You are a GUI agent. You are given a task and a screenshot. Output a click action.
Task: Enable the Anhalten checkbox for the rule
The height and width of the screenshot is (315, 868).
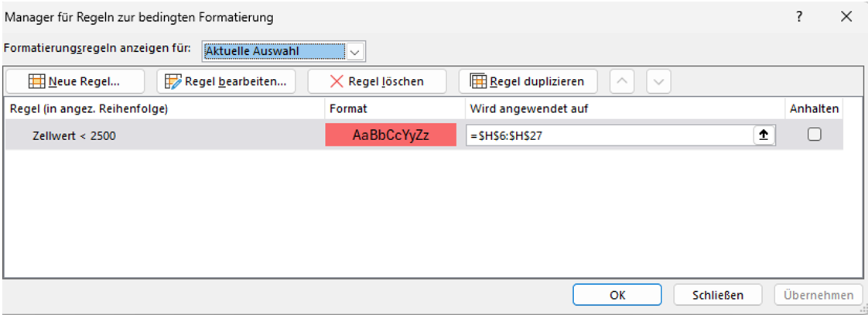click(815, 135)
